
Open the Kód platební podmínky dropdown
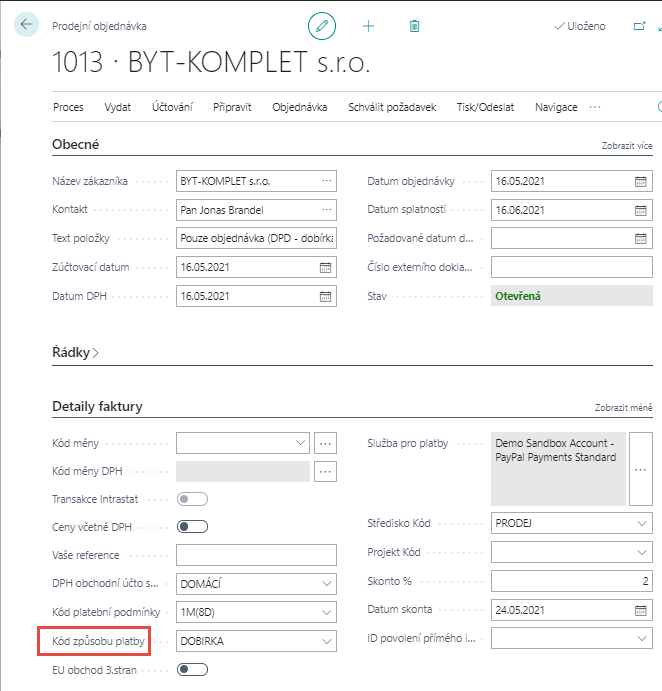point(325,613)
